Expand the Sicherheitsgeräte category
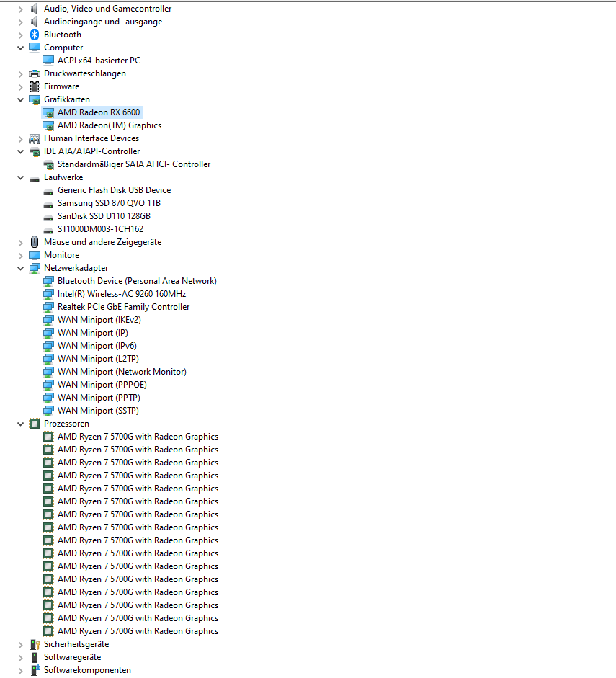The width and height of the screenshot is (616, 678). point(20,645)
